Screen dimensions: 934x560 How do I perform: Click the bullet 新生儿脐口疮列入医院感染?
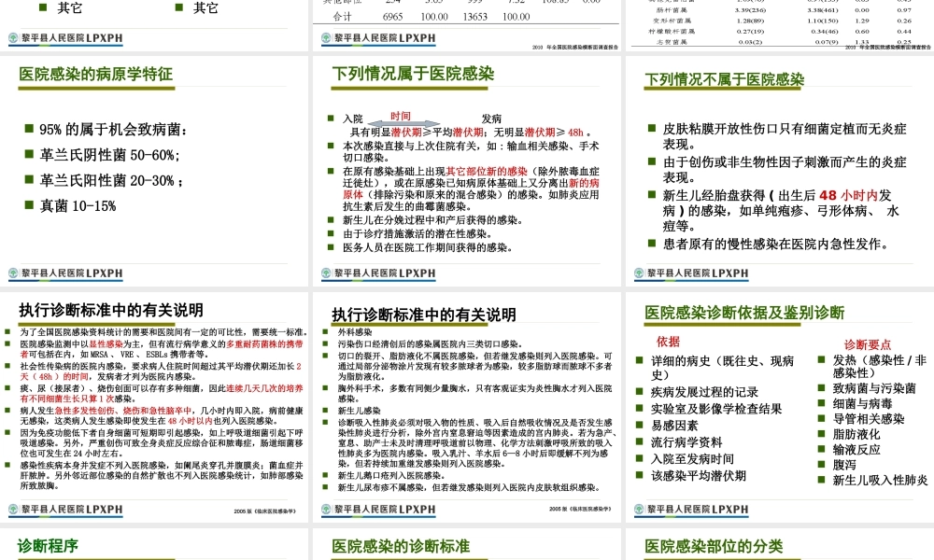click(390, 475)
